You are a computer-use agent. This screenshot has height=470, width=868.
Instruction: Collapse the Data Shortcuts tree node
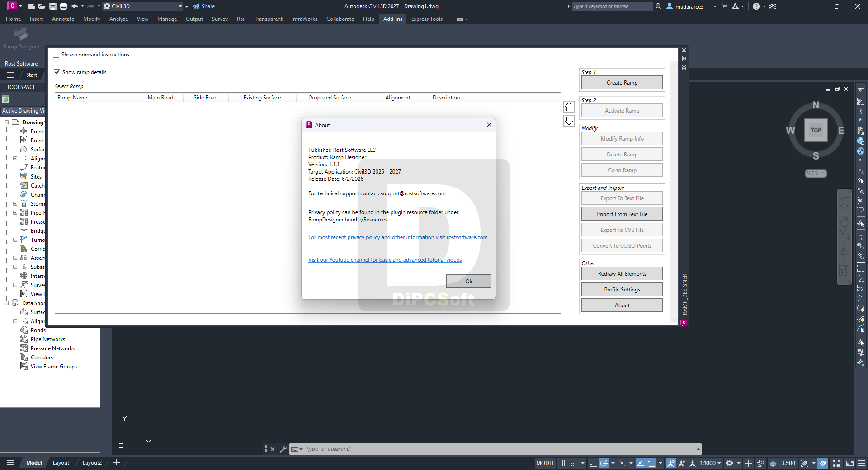point(7,303)
